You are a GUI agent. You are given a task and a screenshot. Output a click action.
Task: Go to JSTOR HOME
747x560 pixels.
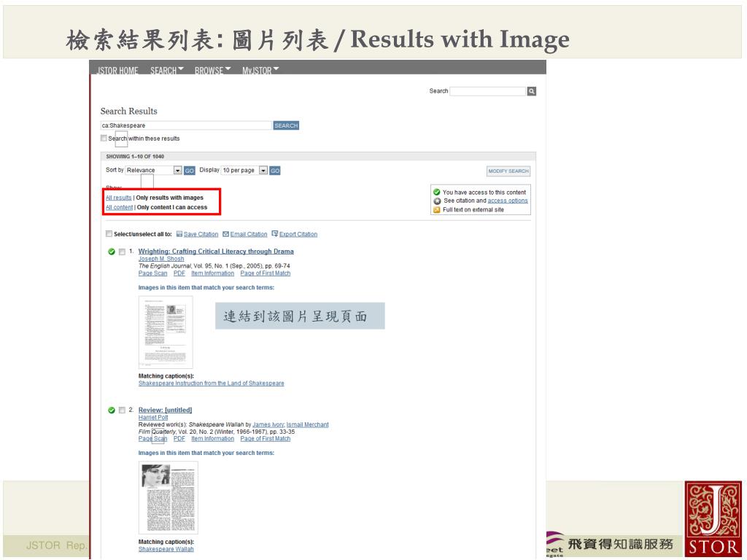pos(117,71)
